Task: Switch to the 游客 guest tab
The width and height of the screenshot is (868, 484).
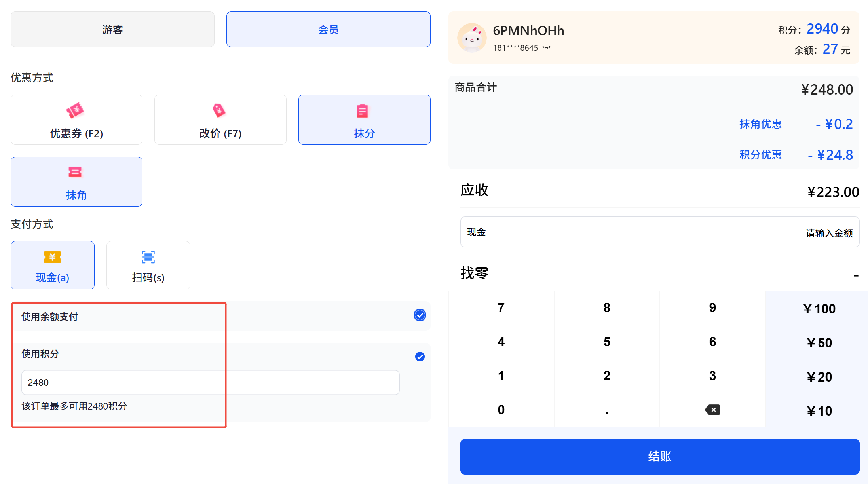Action: 112,30
